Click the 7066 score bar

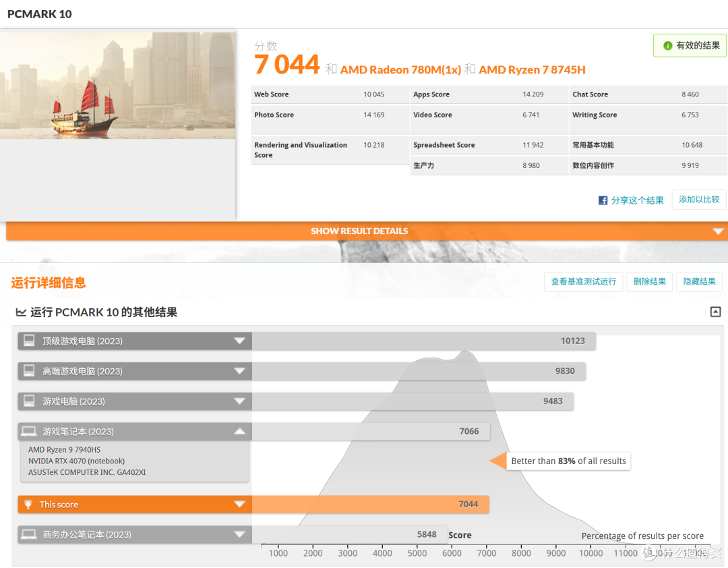point(371,431)
